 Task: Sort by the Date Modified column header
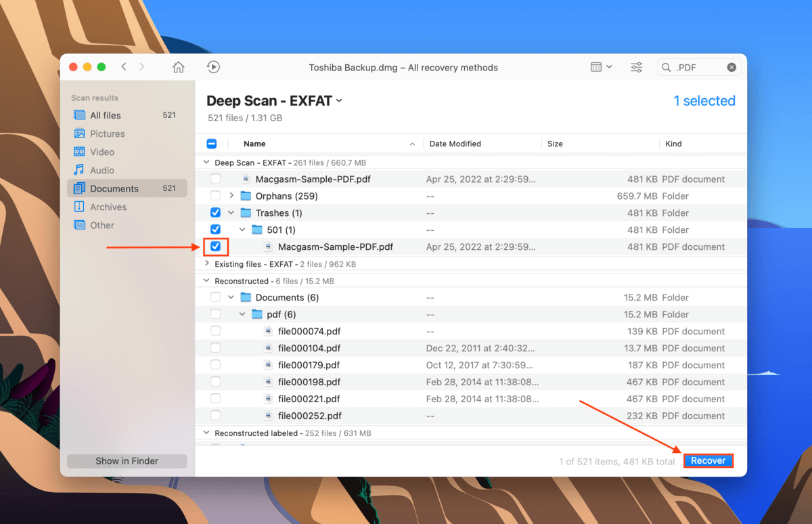455,144
